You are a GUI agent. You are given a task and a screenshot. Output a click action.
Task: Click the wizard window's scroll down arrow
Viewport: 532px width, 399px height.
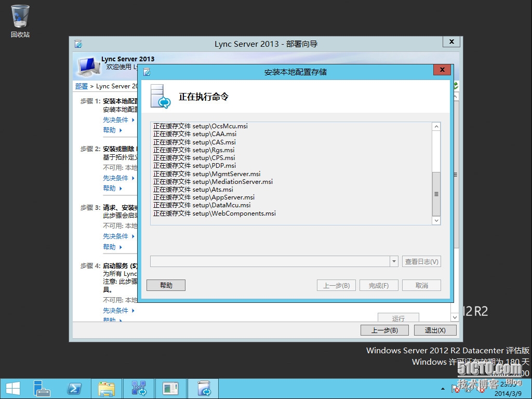[455, 317]
